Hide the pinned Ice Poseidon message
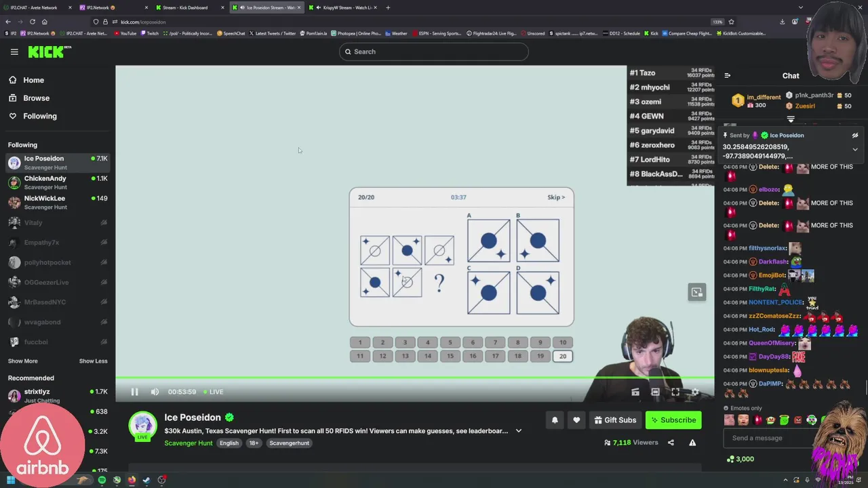The image size is (868, 488). tap(855, 136)
